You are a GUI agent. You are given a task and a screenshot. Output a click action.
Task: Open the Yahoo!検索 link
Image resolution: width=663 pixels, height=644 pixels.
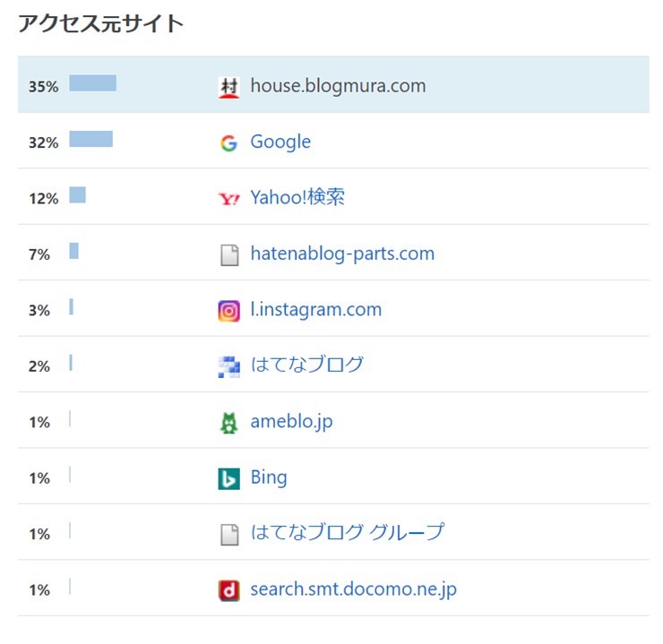297,197
